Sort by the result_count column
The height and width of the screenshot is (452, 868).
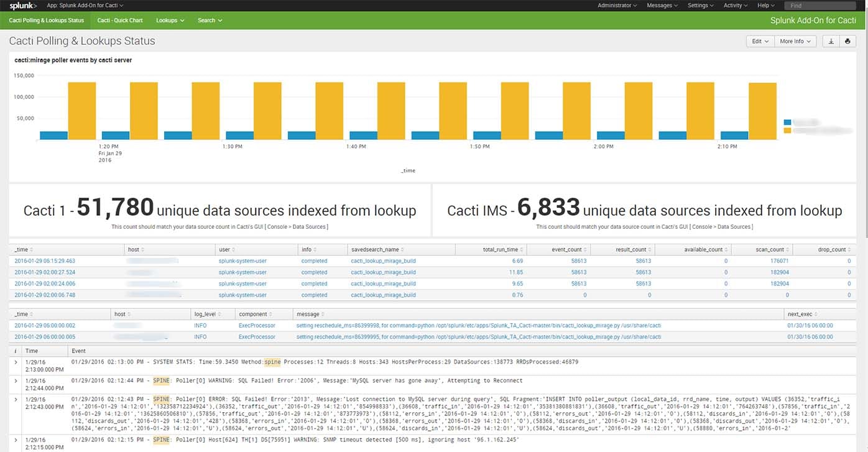pos(634,249)
